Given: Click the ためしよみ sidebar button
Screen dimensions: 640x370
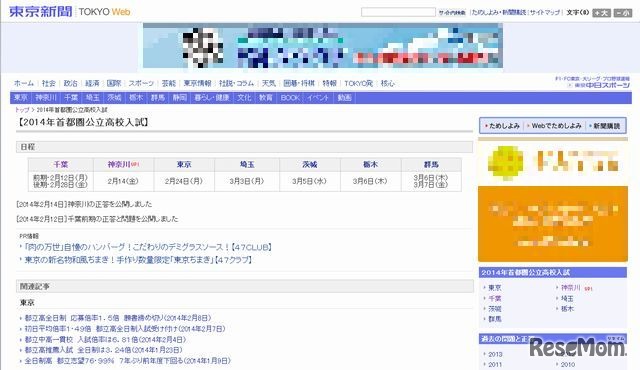Looking at the screenshot, I should coord(504,126).
